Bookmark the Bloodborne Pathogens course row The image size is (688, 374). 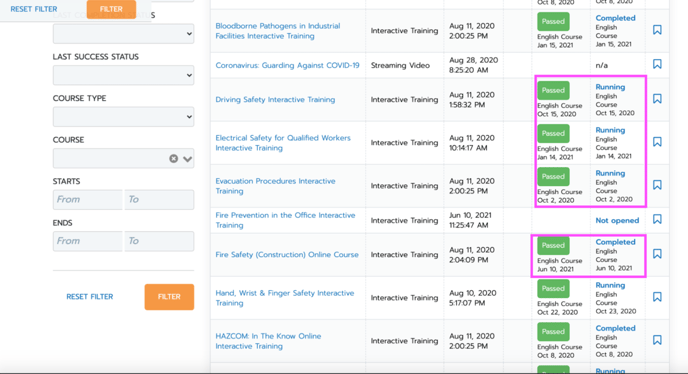click(657, 30)
